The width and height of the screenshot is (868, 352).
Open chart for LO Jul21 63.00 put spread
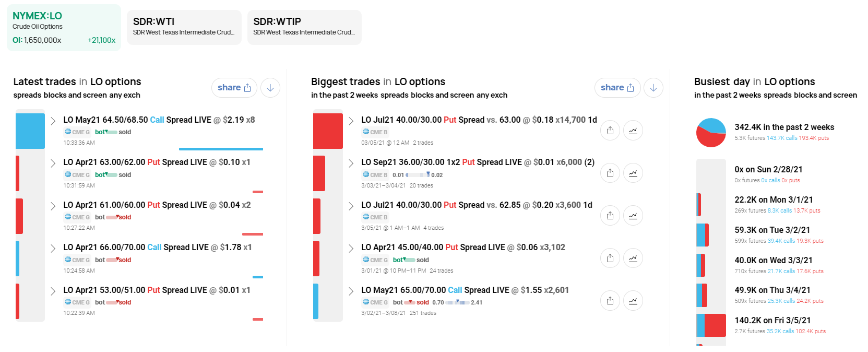(x=633, y=131)
